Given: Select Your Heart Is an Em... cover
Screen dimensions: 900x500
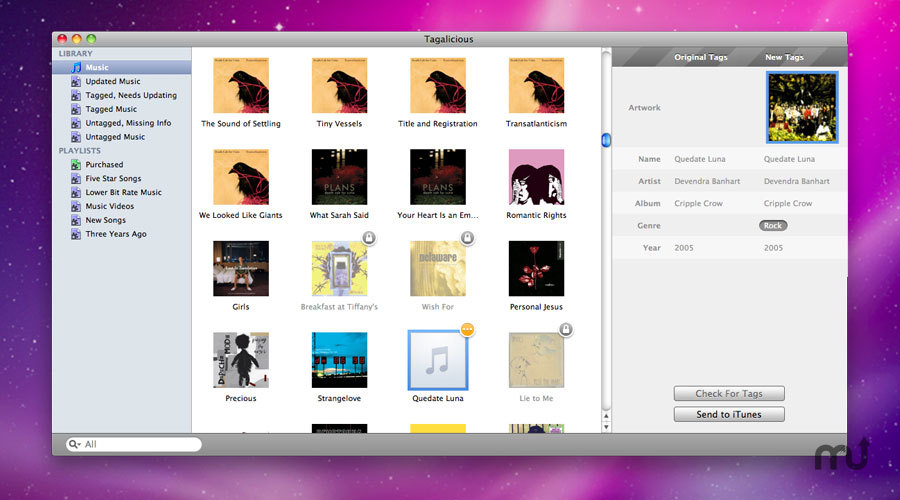Looking at the screenshot, I should click(x=438, y=177).
